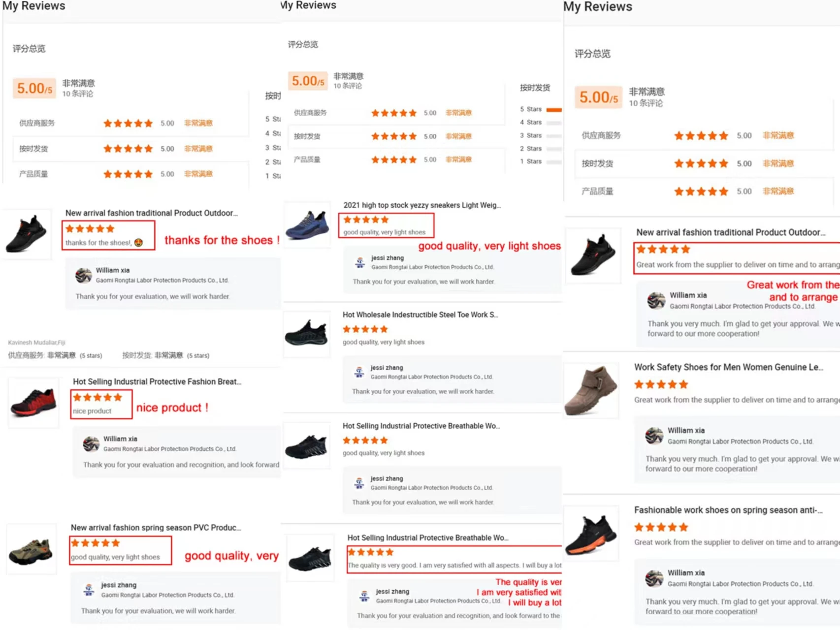840x630 pixels.
Task: Click William xia's avatar under the brown boot review
Action: click(x=654, y=436)
